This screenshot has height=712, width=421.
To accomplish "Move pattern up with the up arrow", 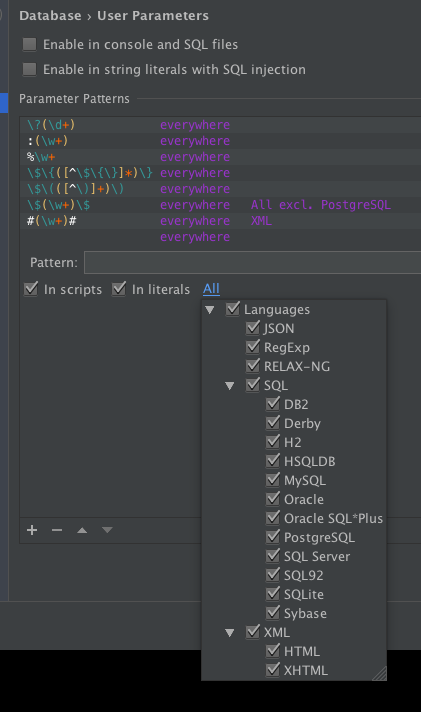I will 82,530.
